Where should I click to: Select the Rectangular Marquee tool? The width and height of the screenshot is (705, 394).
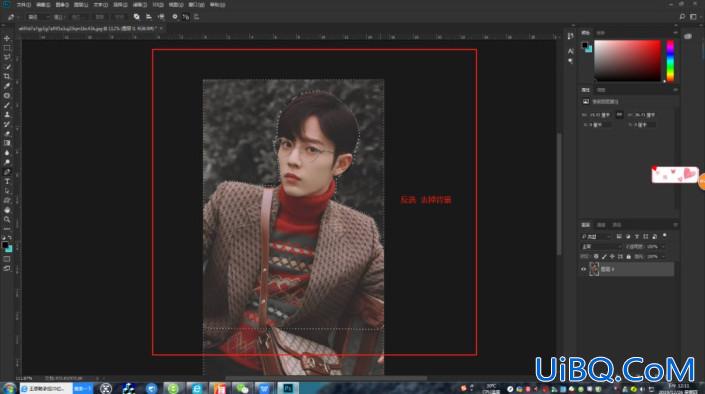7,48
